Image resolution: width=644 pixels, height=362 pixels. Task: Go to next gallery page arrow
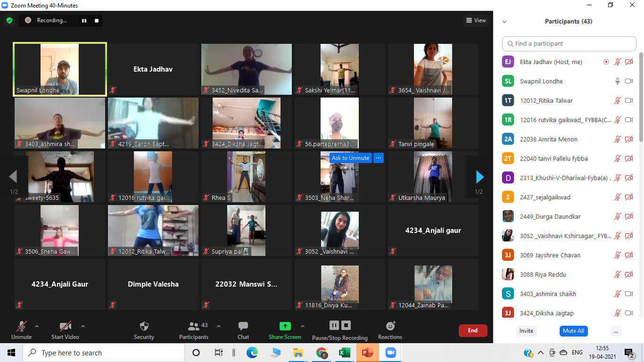point(479,177)
